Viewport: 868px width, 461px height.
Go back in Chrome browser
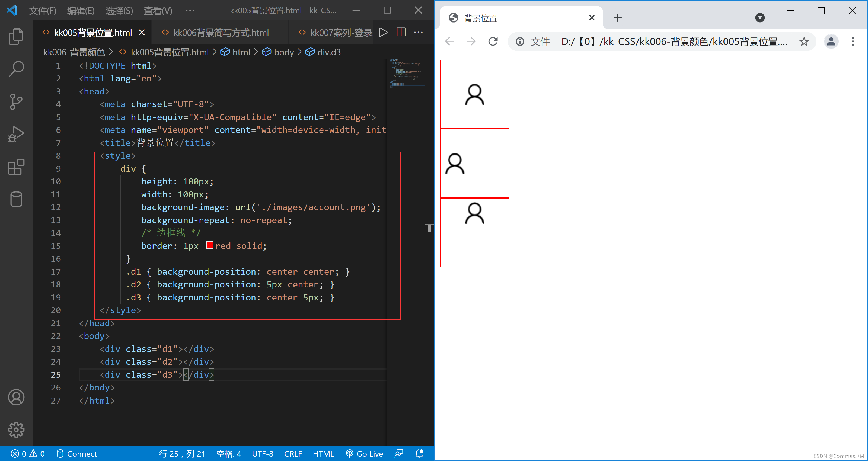pyautogui.click(x=449, y=41)
